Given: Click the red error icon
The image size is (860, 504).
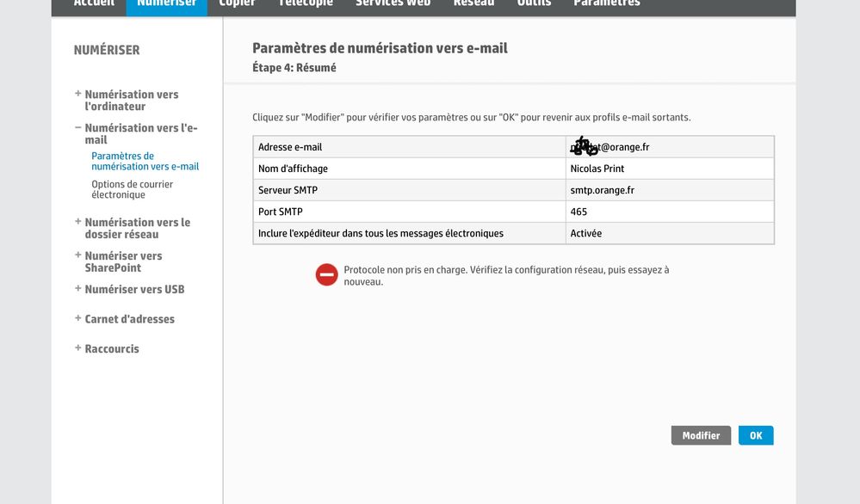Looking at the screenshot, I should [326, 274].
